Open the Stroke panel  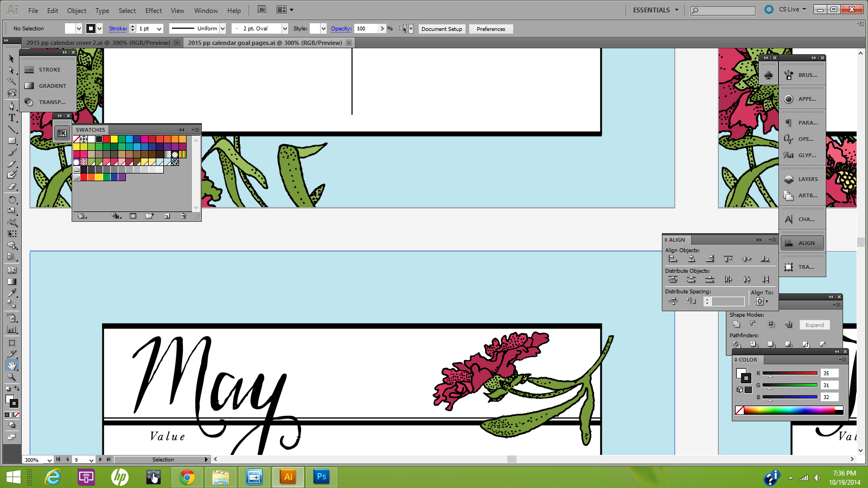pos(49,70)
